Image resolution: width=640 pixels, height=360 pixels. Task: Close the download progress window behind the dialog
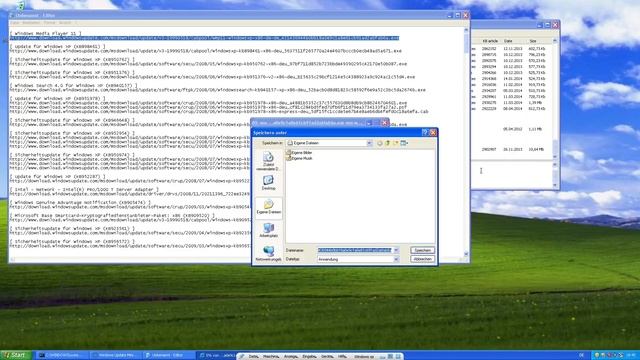click(384, 123)
